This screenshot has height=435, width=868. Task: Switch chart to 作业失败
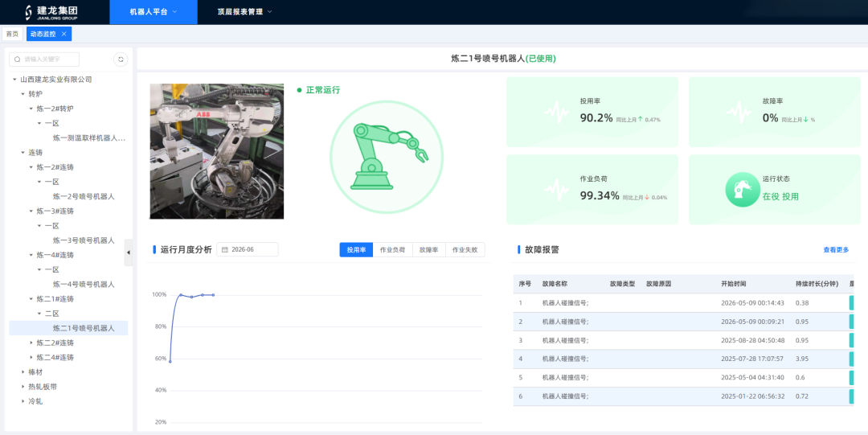(x=465, y=250)
